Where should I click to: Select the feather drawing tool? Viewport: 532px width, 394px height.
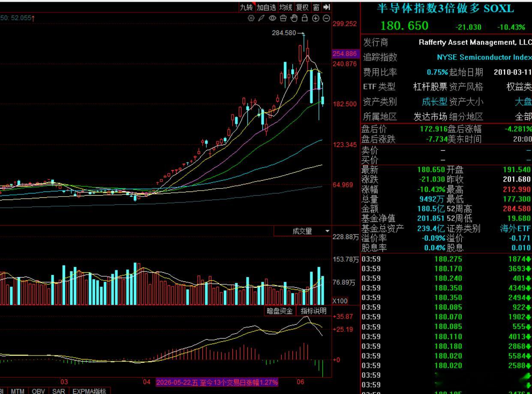[x=261, y=18]
